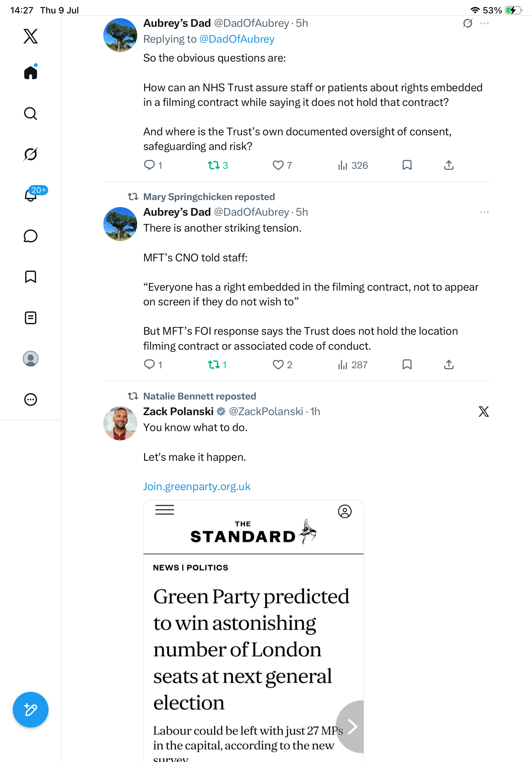Open Messages chat bubble in sidebar
This screenshot has height=762, width=532.
tap(31, 236)
